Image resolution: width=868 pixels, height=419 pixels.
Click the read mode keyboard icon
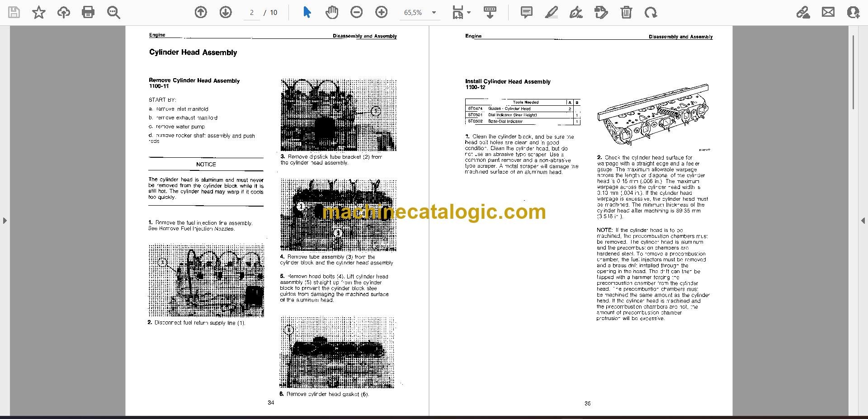coord(490,12)
